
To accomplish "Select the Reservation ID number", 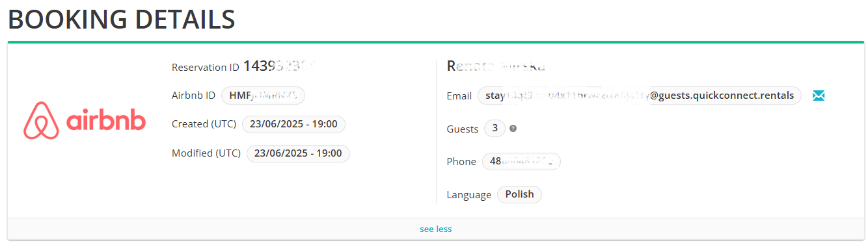I will 279,66.
